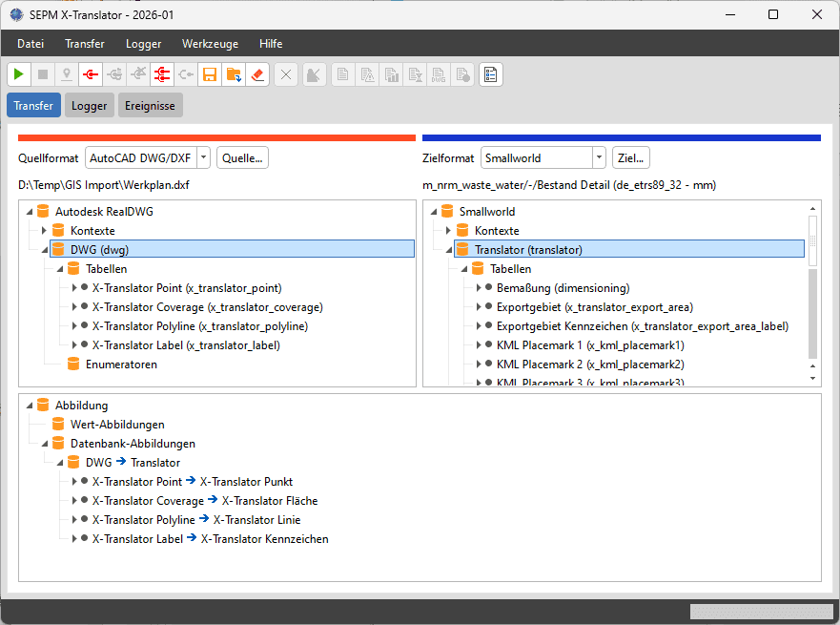
Task: Select Translator (translator) tree node
Action: click(629, 249)
